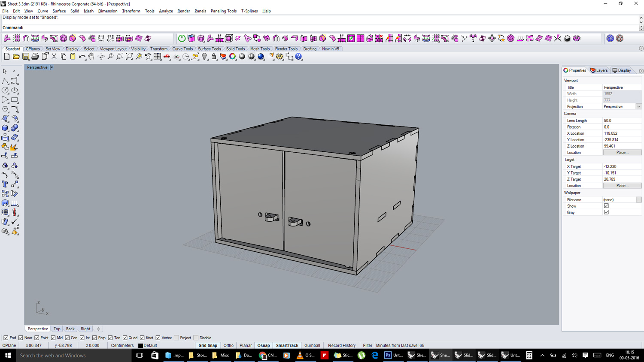Open the Perspective viewport title dropdown arrow
The image size is (644, 362).
pos(52,67)
